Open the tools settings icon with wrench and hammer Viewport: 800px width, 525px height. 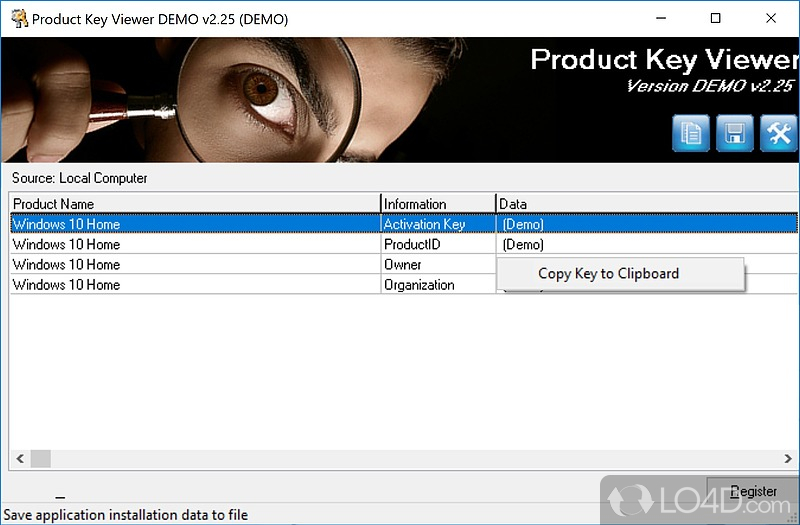pyautogui.click(x=778, y=134)
